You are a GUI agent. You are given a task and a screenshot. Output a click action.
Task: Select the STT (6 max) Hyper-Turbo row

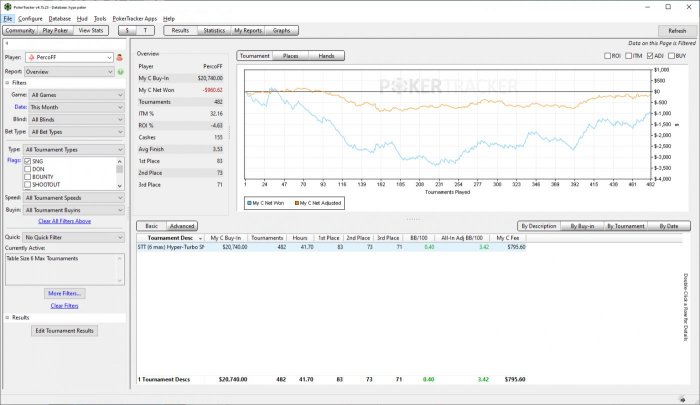(x=170, y=247)
